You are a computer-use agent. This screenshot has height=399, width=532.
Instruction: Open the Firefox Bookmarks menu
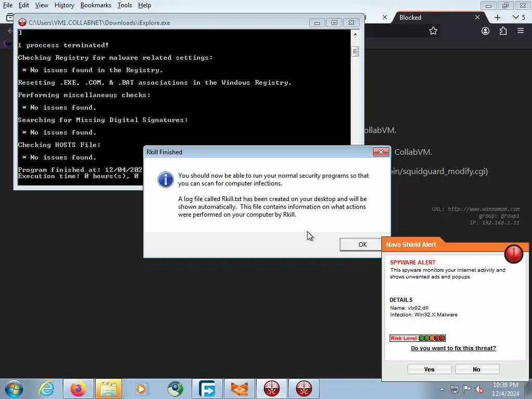[x=96, y=5]
